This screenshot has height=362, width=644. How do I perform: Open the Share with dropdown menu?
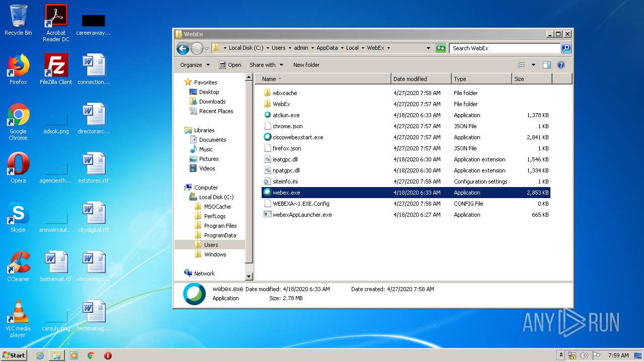pyautogui.click(x=267, y=65)
